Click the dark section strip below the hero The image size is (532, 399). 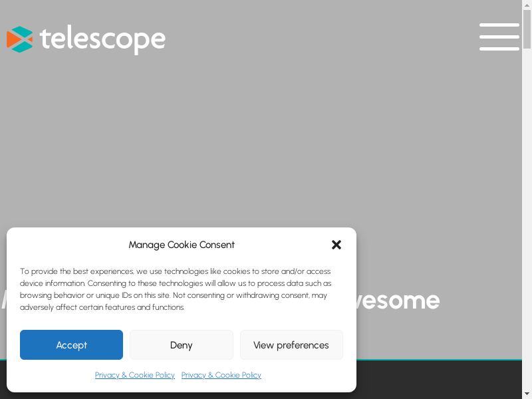pyautogui.click(x=439, y=380)
